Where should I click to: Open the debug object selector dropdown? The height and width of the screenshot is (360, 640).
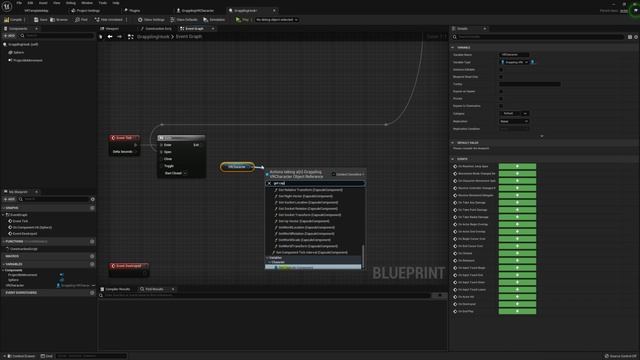coord(277,20)
